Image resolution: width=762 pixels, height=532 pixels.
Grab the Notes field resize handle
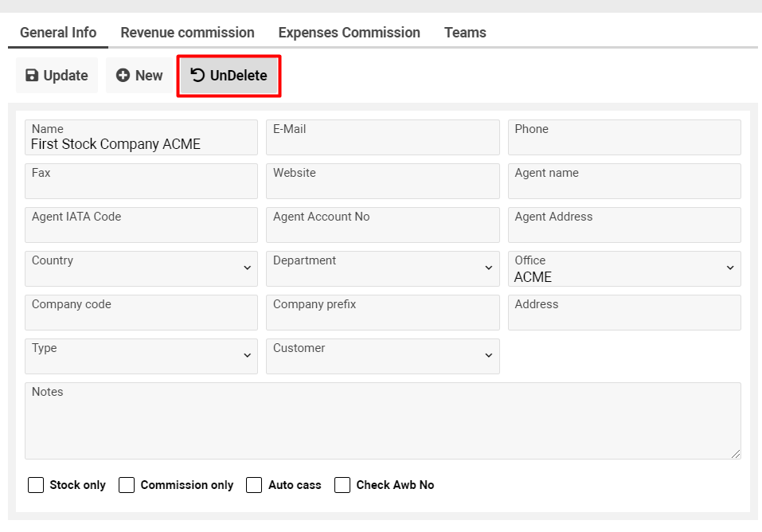[736, 454]
